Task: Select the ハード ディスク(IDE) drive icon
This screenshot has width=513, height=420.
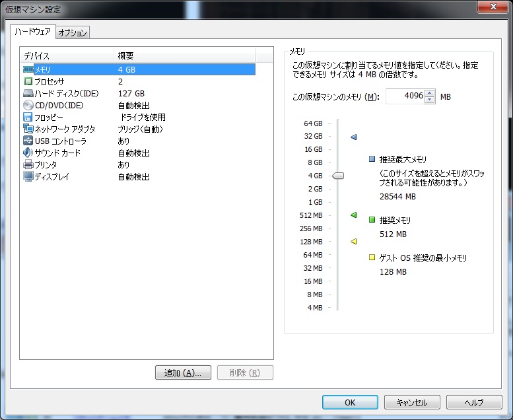Action: click(28, 93)
